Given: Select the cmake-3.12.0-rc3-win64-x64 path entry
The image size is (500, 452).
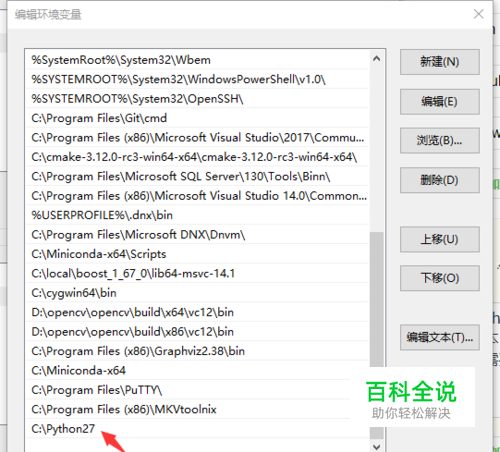Looking at the screenshot, I should click(x=197, y=157).
